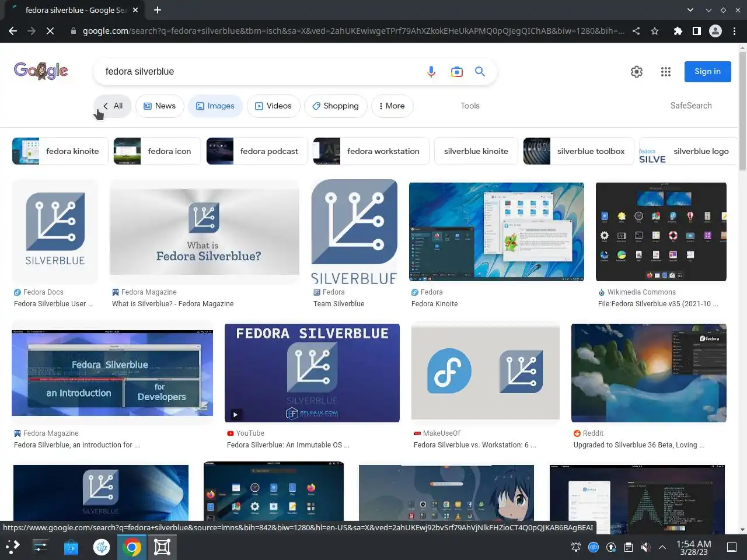
Task: Select the silverblue kinoite suggestion chip
Action: (476, 151)
